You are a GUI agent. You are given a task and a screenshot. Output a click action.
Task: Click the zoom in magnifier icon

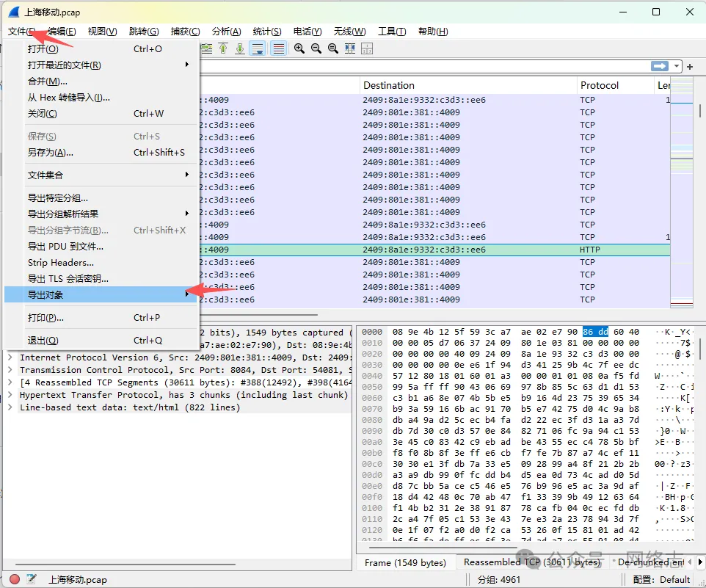[x=299, y=48]
